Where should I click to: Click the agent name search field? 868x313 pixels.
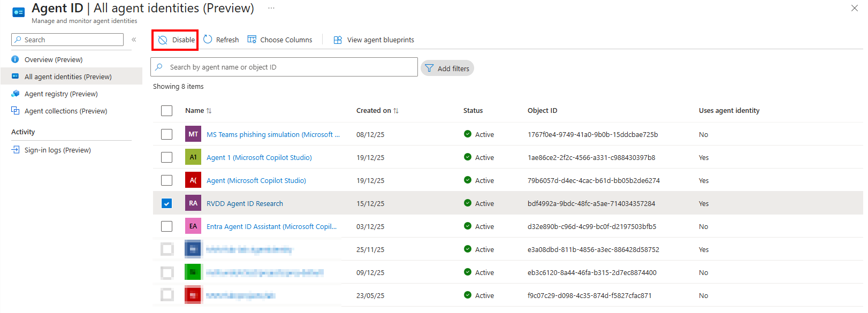pyautogui.click(x=289, y=67)
